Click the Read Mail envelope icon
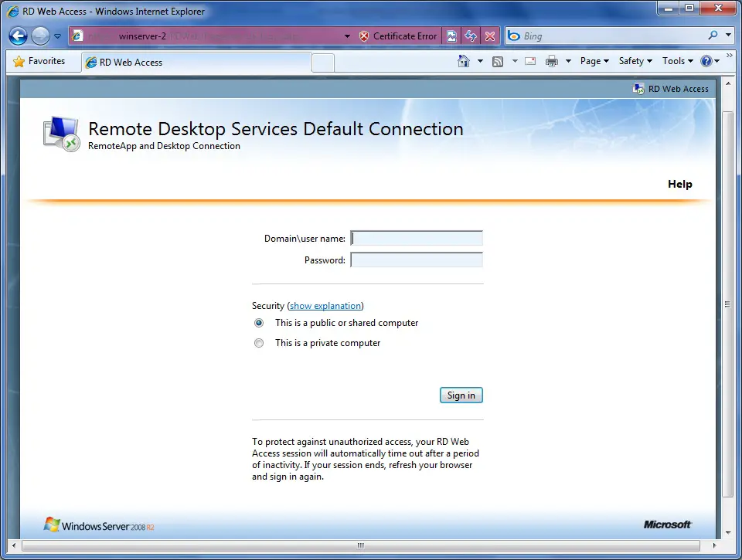742x560 pixels. 530,60
